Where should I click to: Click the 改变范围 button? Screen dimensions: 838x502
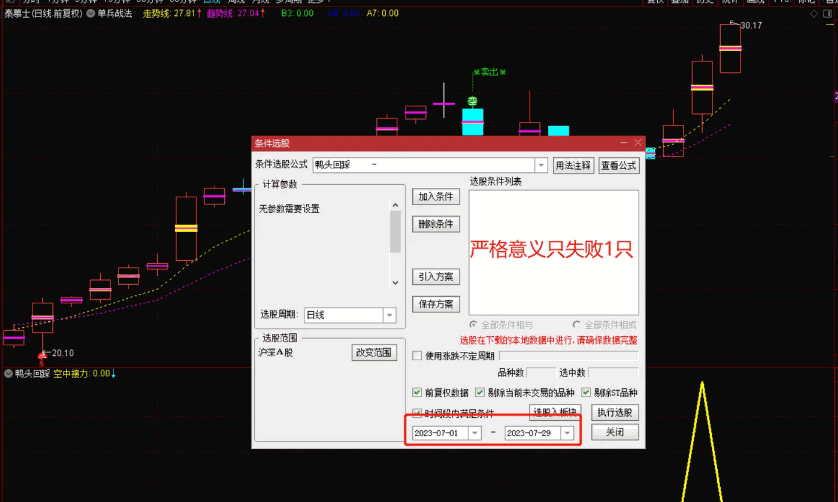click(x=374, y=352)
